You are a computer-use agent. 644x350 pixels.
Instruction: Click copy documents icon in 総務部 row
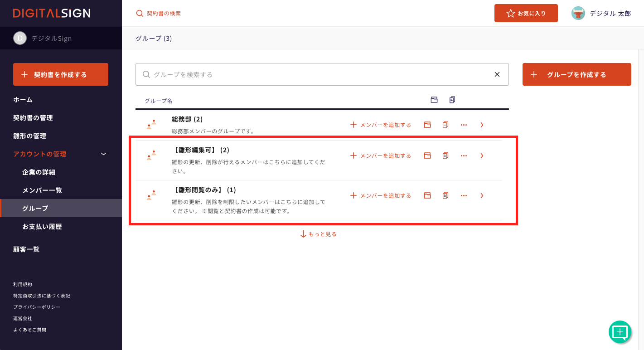(x=445, y=125)
